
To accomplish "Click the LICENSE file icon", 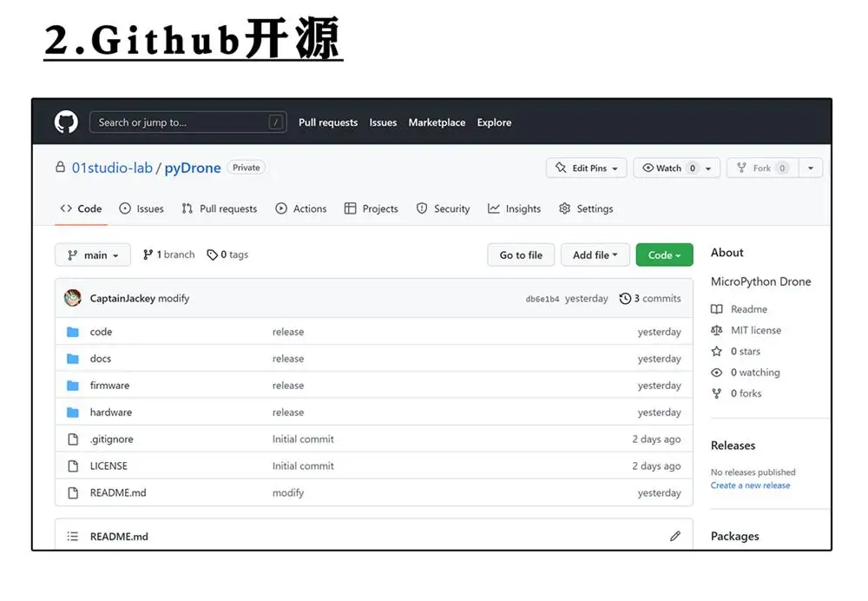I will point(73,466).
